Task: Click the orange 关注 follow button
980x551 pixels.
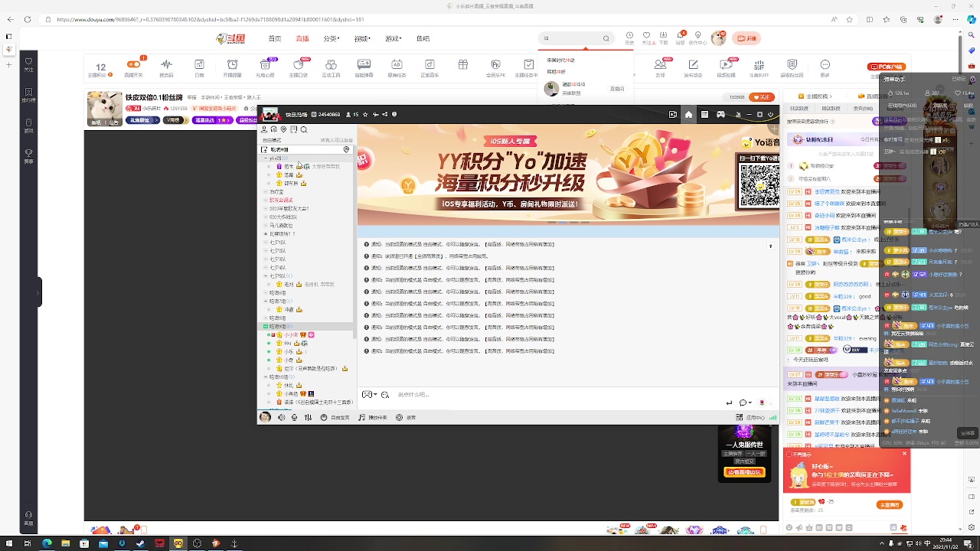Action: 761,97
